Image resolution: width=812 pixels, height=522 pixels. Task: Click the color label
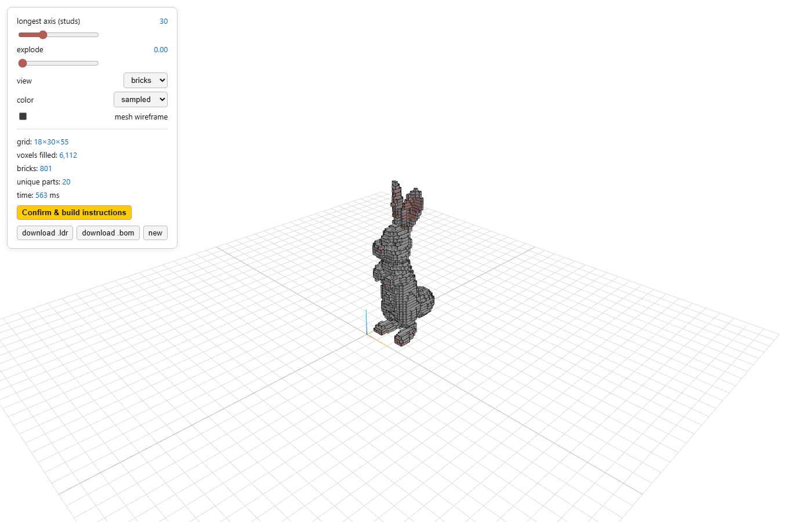[x=26, y=100]
